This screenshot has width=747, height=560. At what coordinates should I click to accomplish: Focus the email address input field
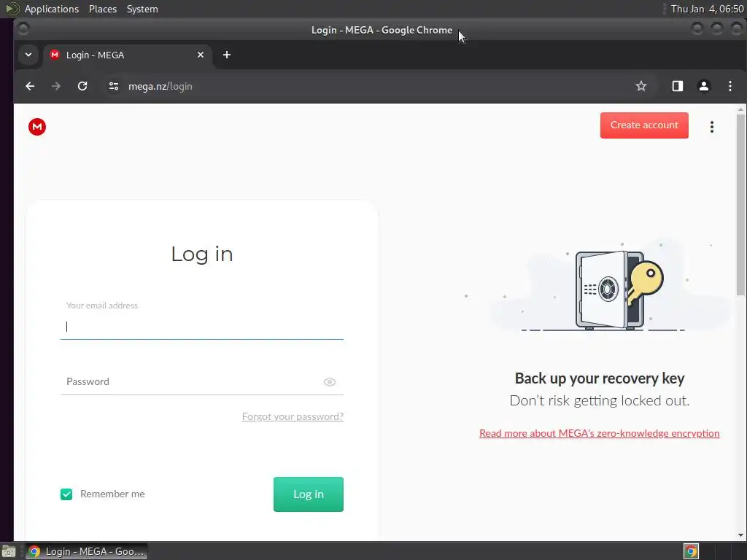click(x=202, y=327)
